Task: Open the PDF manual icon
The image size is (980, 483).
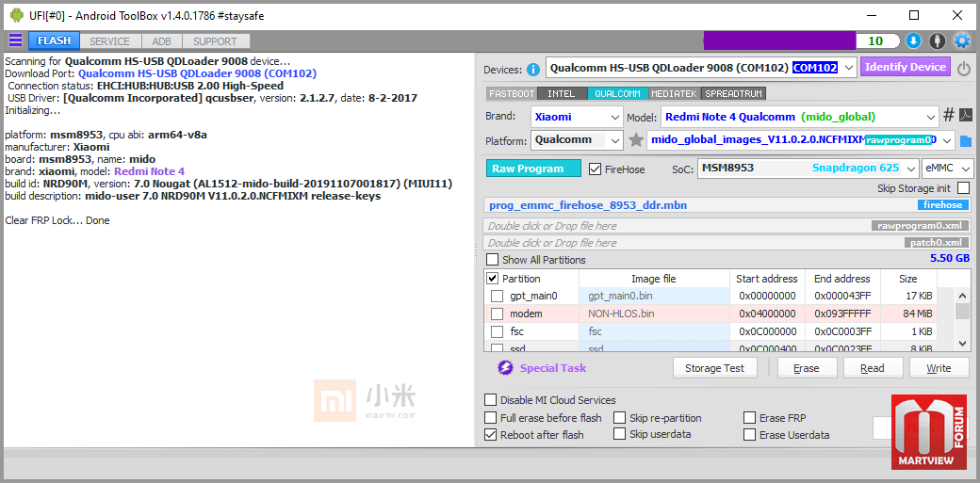Action: [966, 115]
